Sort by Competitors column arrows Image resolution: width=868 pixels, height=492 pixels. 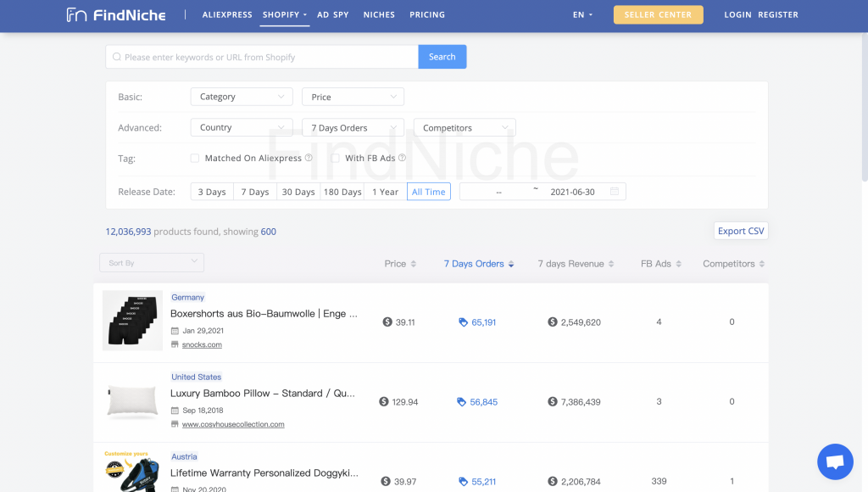coord(762,264)
